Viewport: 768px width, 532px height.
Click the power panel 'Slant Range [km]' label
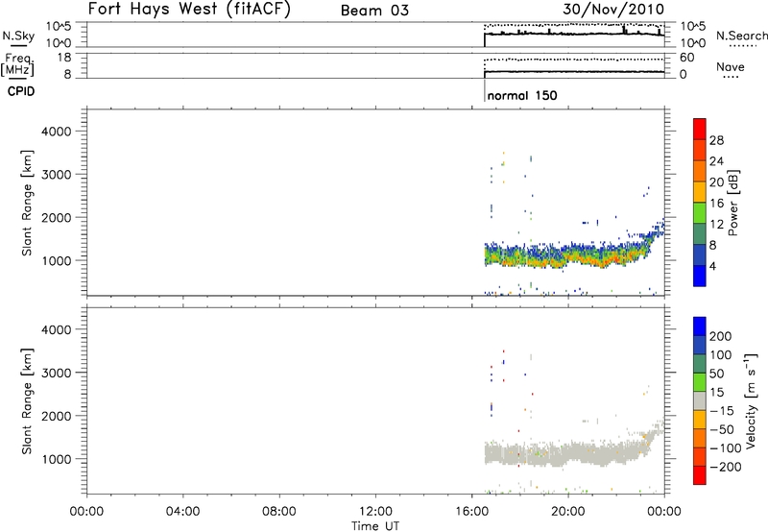click(x=27, y=203)
